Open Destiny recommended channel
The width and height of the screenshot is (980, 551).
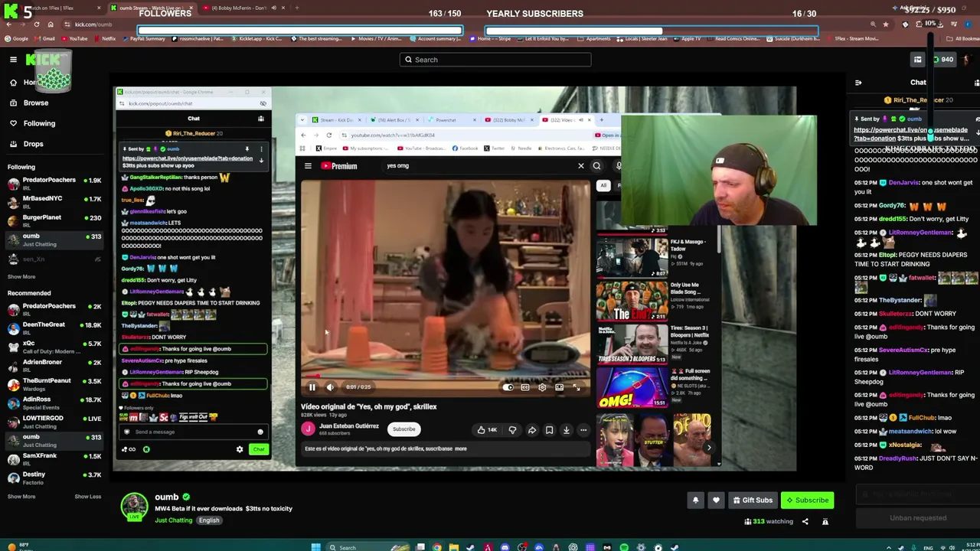coord(54,478)
